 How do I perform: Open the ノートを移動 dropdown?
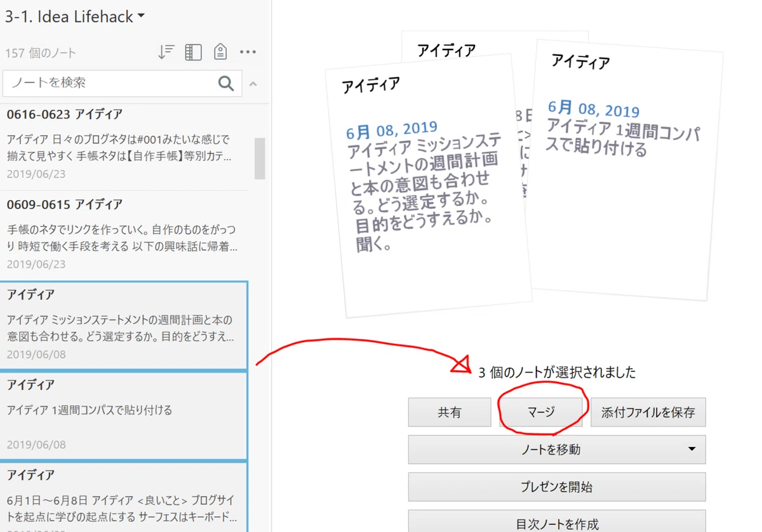tap(557, 449)
